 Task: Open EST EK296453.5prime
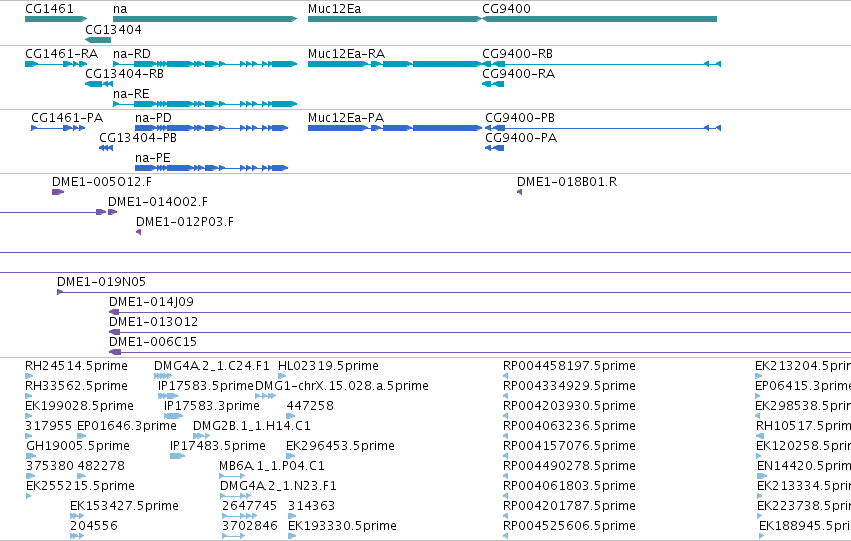[x=340, y=446]
